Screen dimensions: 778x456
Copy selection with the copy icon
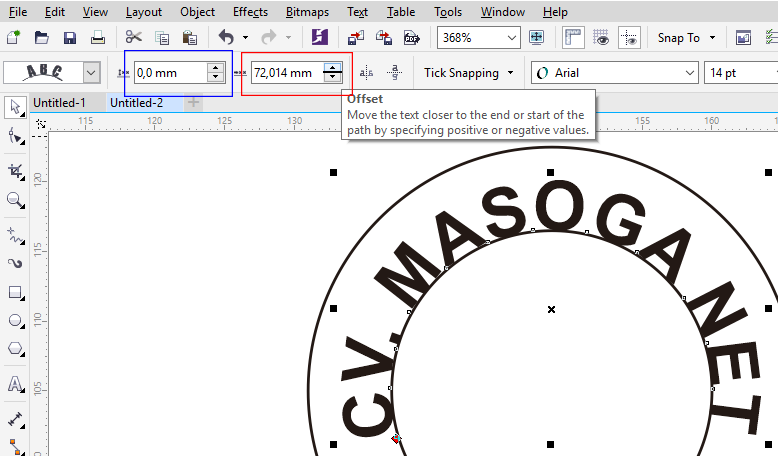click(x=162, y=38)
